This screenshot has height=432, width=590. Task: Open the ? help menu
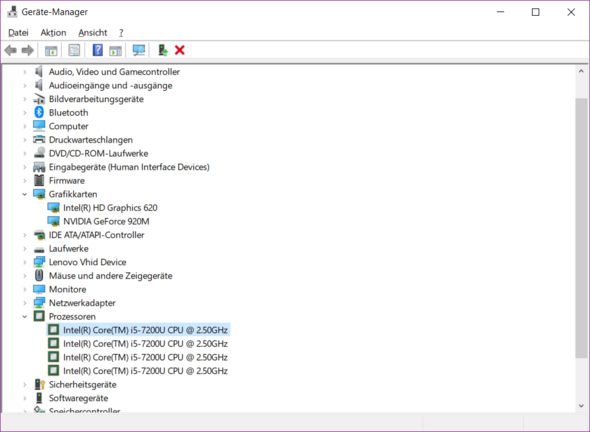(x=121, y=33)
